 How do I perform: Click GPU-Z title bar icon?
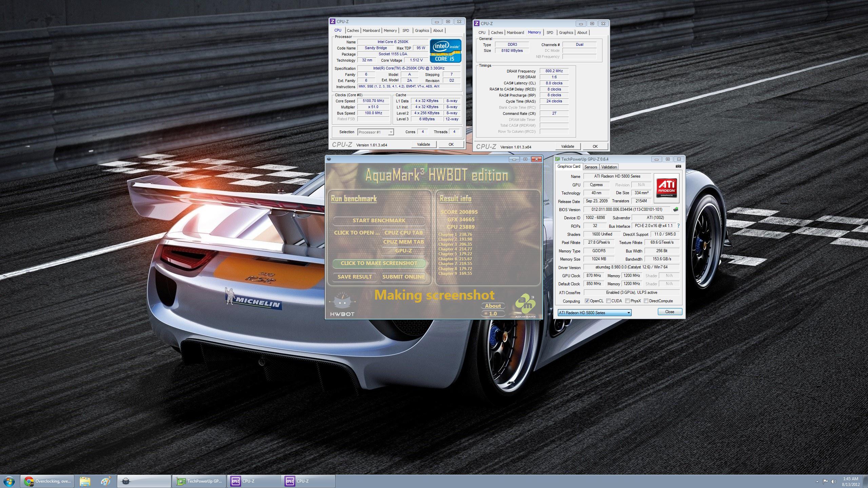coord(558,159)
